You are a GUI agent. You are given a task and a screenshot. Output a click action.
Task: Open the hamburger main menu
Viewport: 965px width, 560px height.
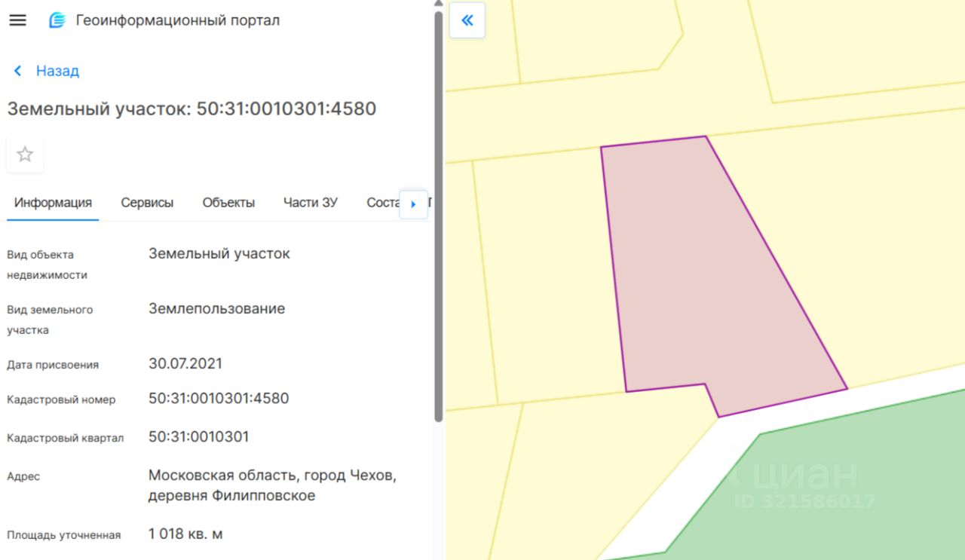tap(17, 20)
